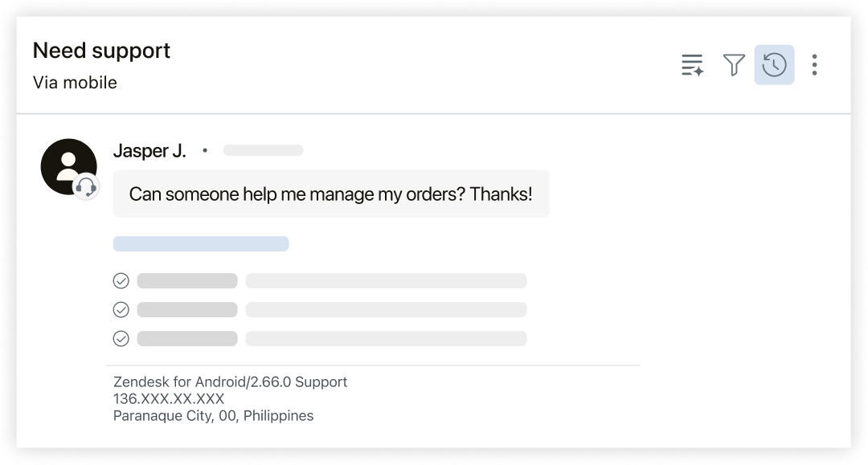This screenshot has height=465, width=868.
Task: Click the Paranaque City location text
Action: click(x=213, y=416)
